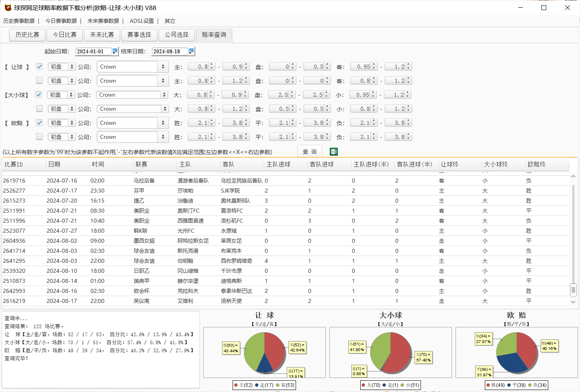Sort by the 日期 column header
The image size is (580, 392).
tap(67, 165)
